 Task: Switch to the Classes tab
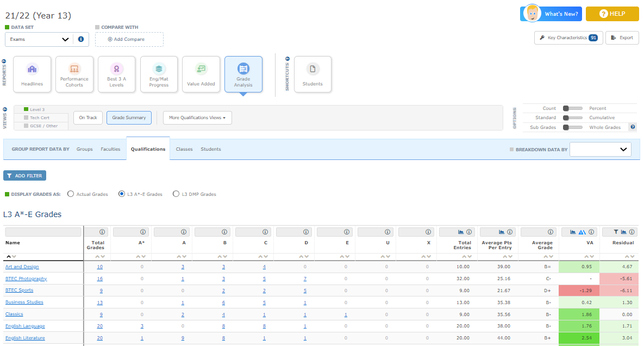(x=184, y=149)
